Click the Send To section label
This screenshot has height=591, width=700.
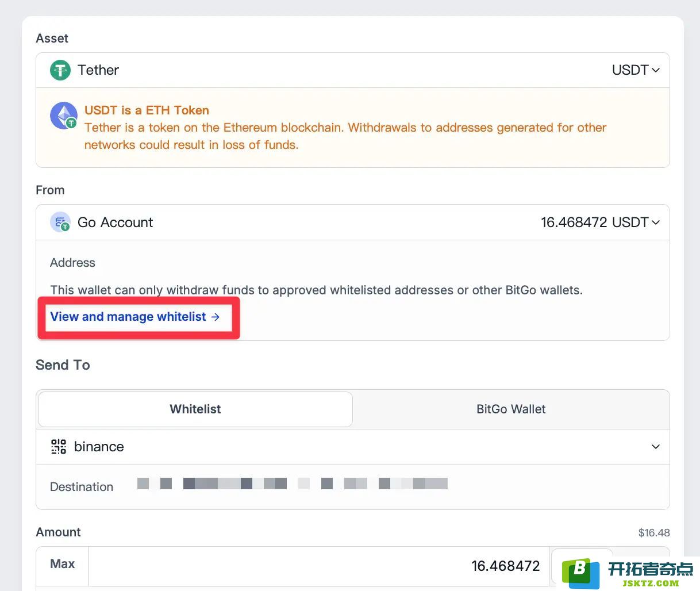pos(63,365)
